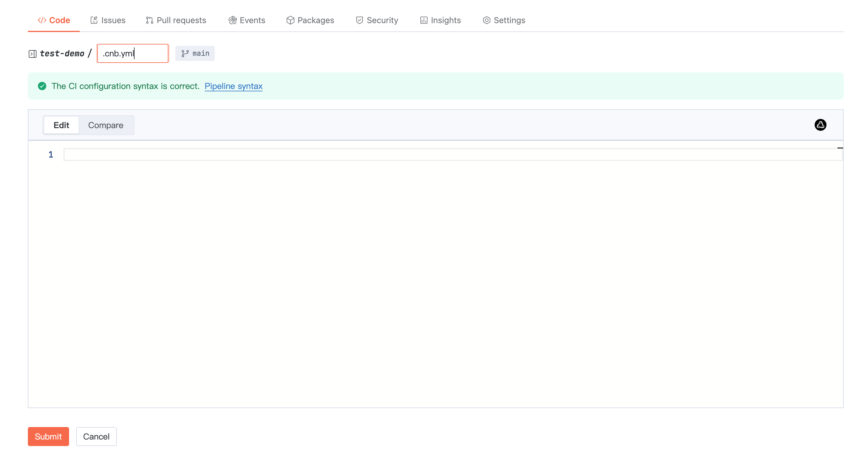The height and width of the screenshot is (465, 868).
Task: Click the Code tab icon
Action: [x=42, y=20]
